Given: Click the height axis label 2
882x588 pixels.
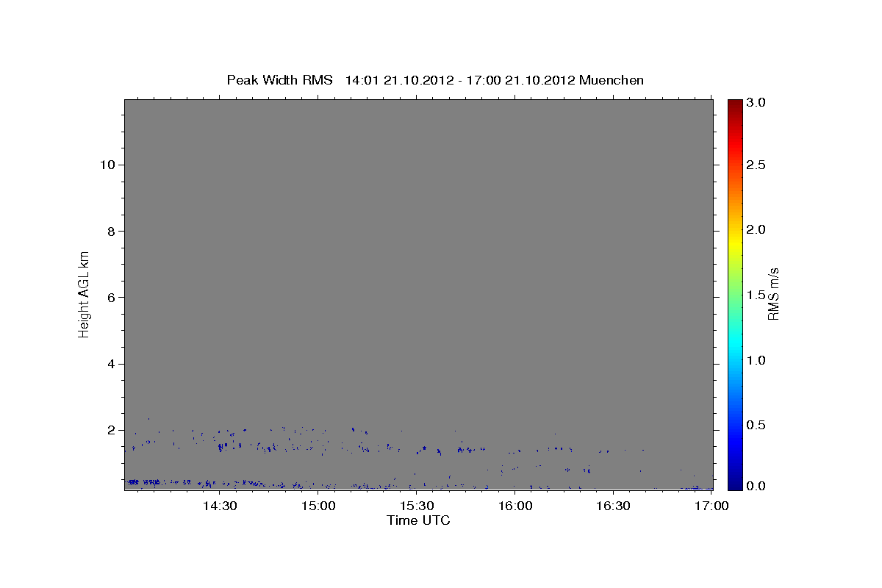Looking at the screenshot, I should coord(110,430).
